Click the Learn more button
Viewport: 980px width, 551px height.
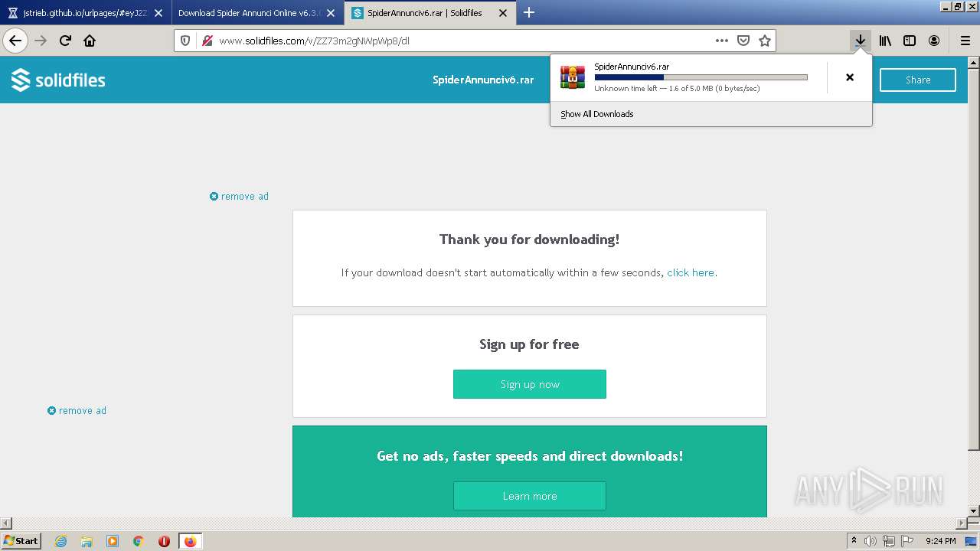(530, 496)
